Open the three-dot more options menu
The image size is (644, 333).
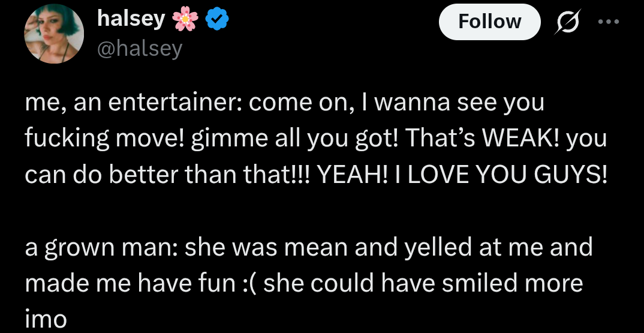tap(607, 22)
